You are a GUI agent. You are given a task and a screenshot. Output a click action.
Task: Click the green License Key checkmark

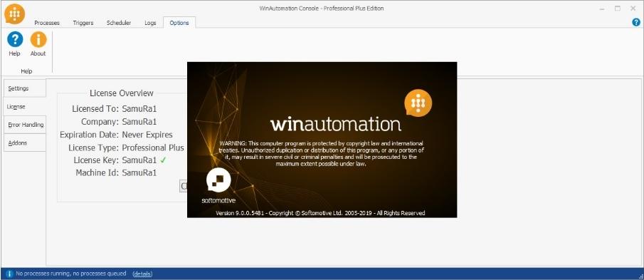coord(163,160)
